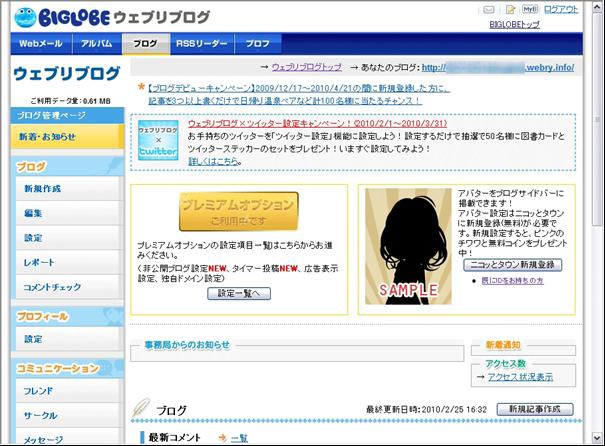Open the second campaign line about 記事を3つ以上書く
The height and width of the screenshot is (446, 605).
(x=285, y=101)
